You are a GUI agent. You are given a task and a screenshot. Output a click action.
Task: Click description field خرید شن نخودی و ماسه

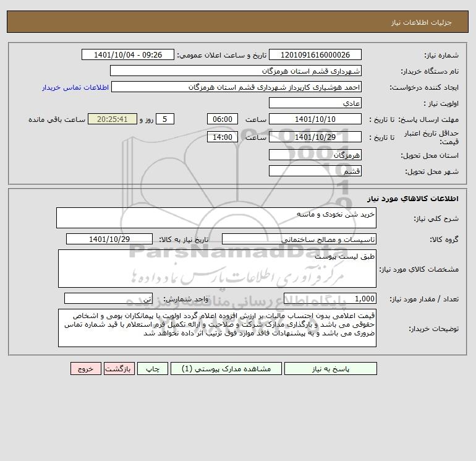click(216, 218)
